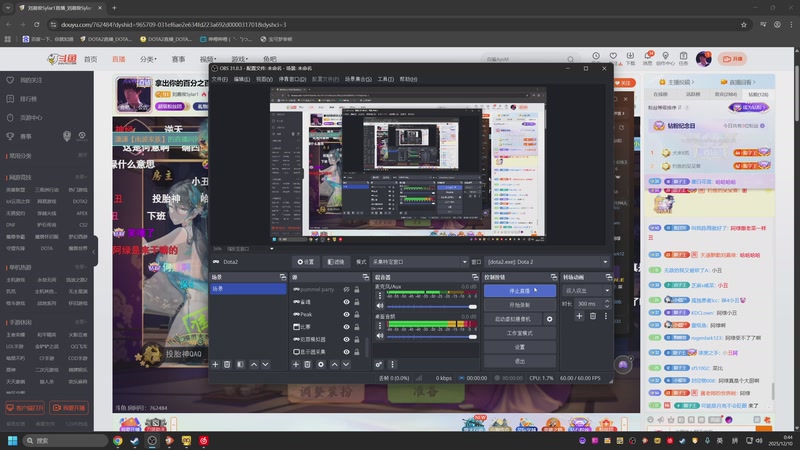Viewport: 800px width, 450px height.
Task: Toggle Studio Mode button in OBS
Action: (519, 333)
